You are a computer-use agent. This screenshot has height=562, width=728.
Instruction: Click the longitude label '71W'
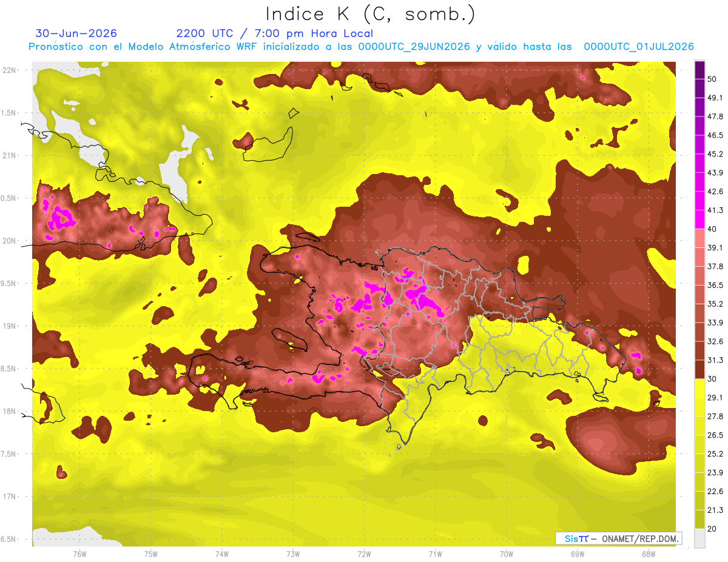click(435, 554)
